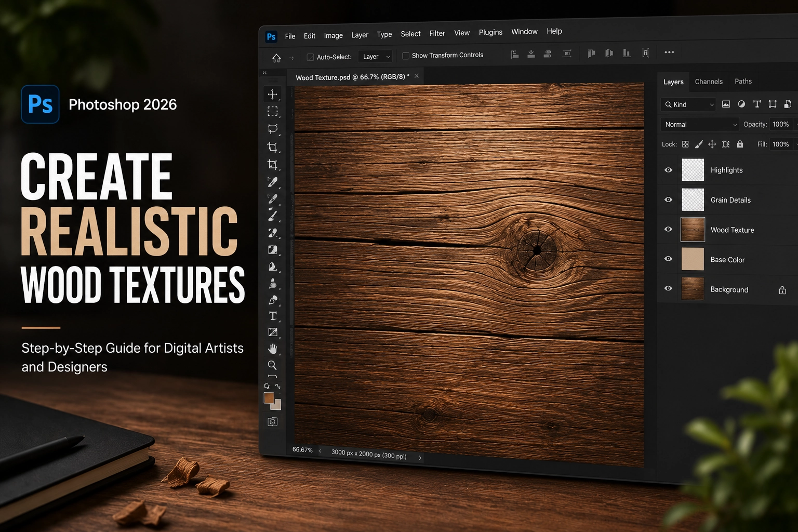Select the Base Color layer thumbnail
This screenshot has width=798, height=532.
(693, 259)
